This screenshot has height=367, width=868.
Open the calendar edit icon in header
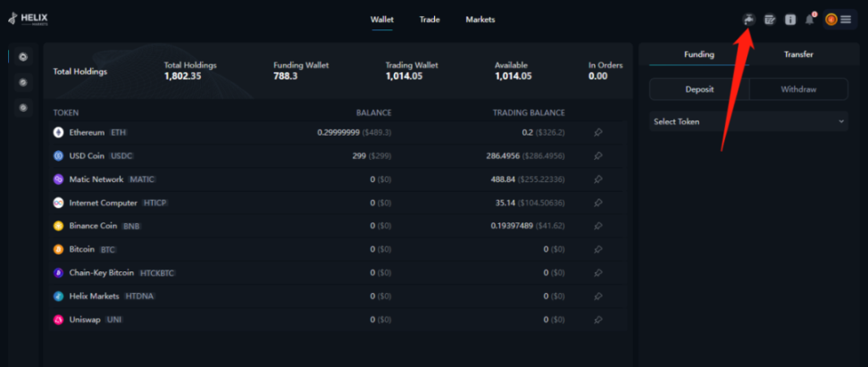[770, 20]
